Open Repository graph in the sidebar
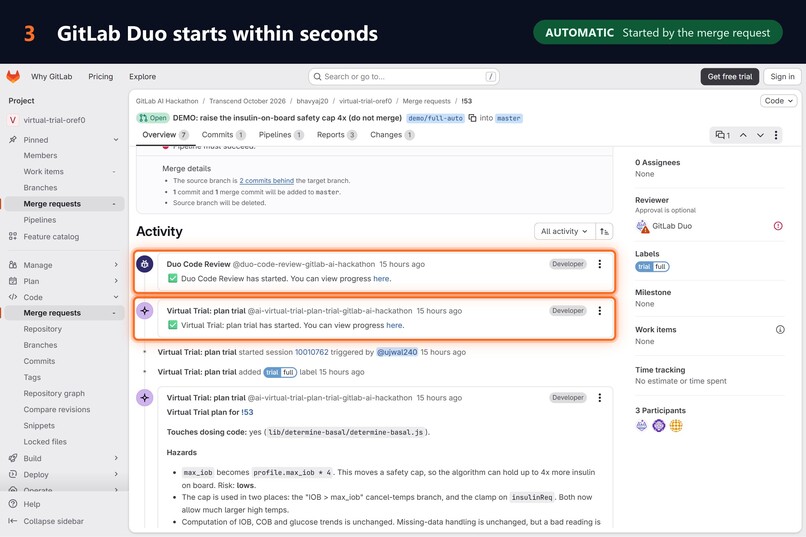The image size is (806, 537). tap(54, 394)
